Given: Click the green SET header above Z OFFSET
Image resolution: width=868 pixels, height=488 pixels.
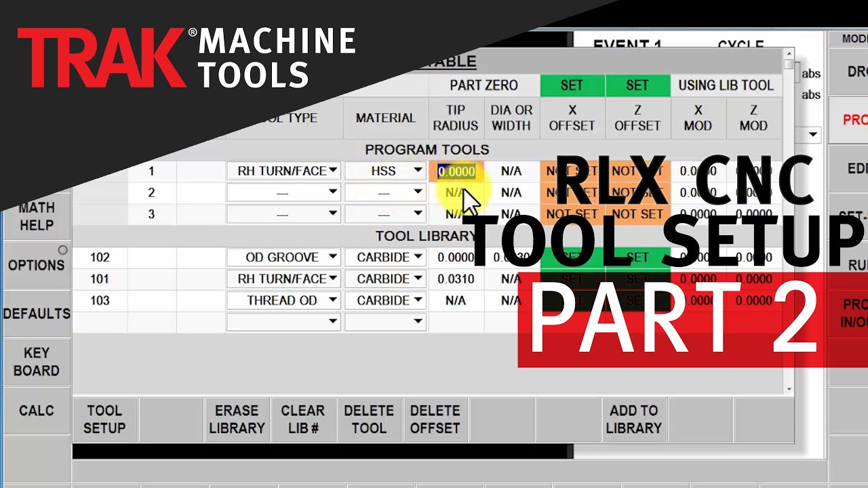Looking at the screenshot, I should point(637,85).
